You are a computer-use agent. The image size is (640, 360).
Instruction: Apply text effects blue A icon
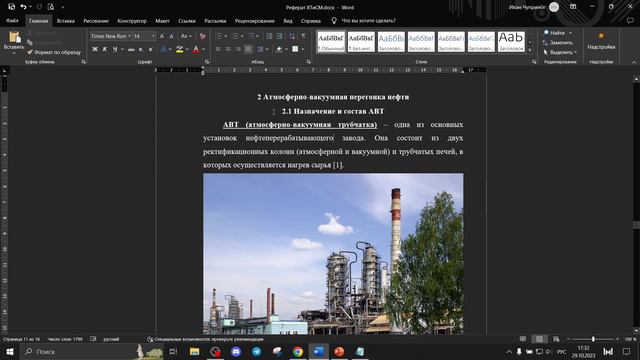pos(164,49)
